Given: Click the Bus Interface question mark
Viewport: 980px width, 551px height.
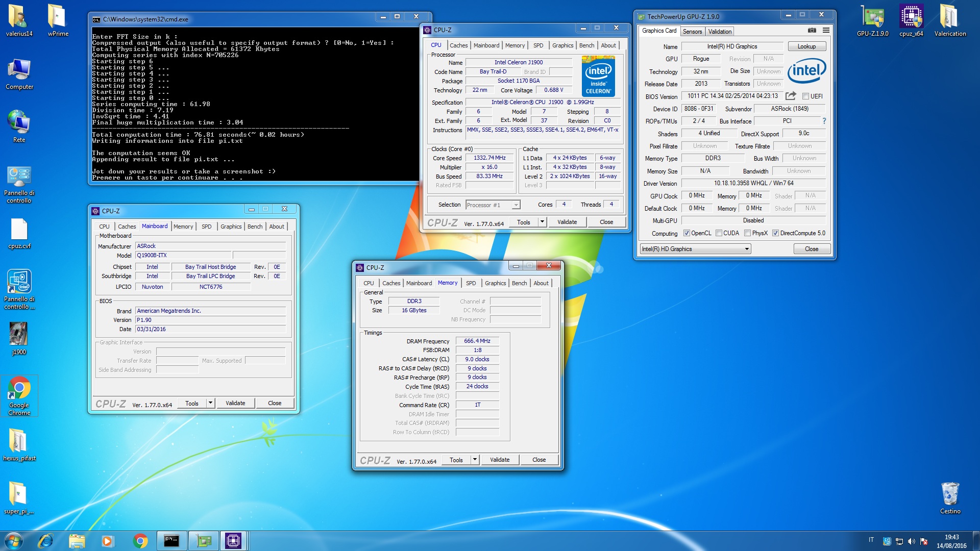Looking at the screenshot, I should click(824, 121).
